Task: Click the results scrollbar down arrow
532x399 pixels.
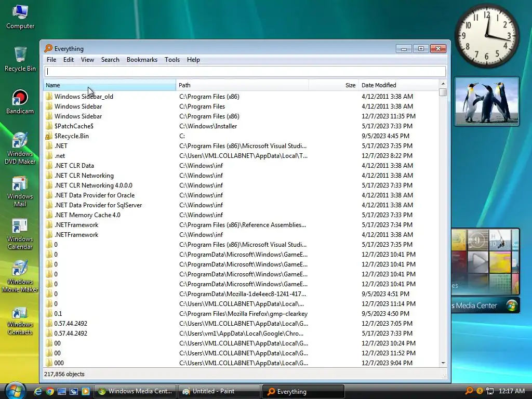Action: pos(443,363)
